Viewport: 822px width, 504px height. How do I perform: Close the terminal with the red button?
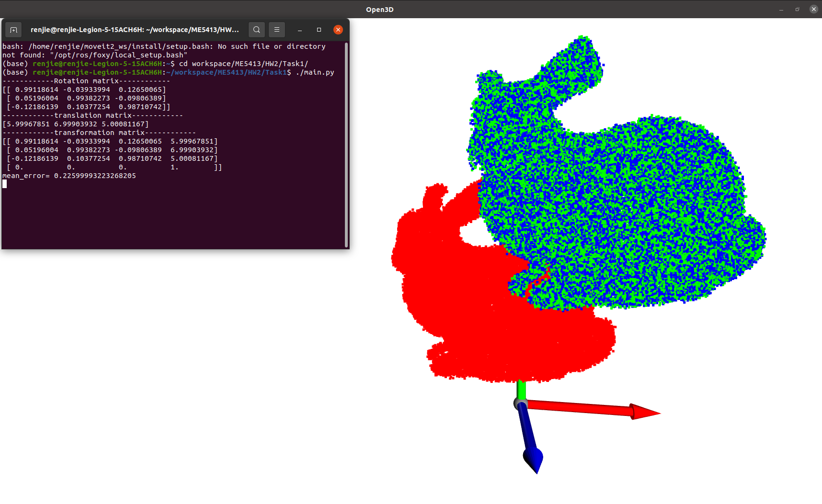tap(338, 30)
